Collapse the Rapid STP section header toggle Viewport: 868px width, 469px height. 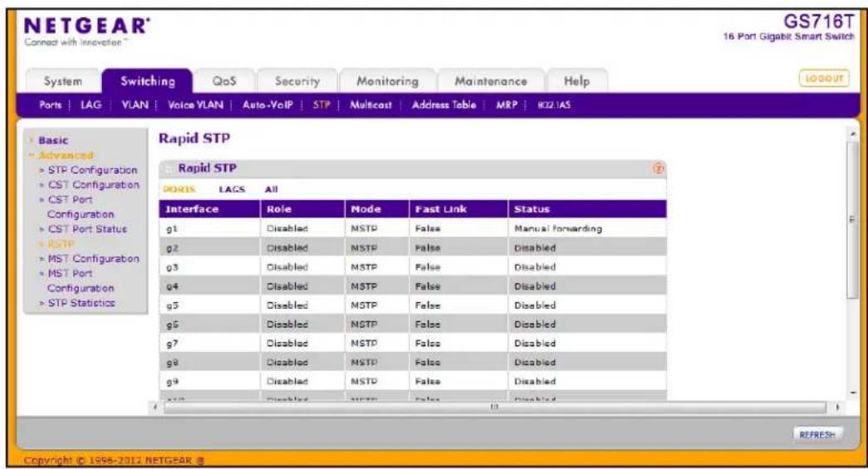click(169, 169)
